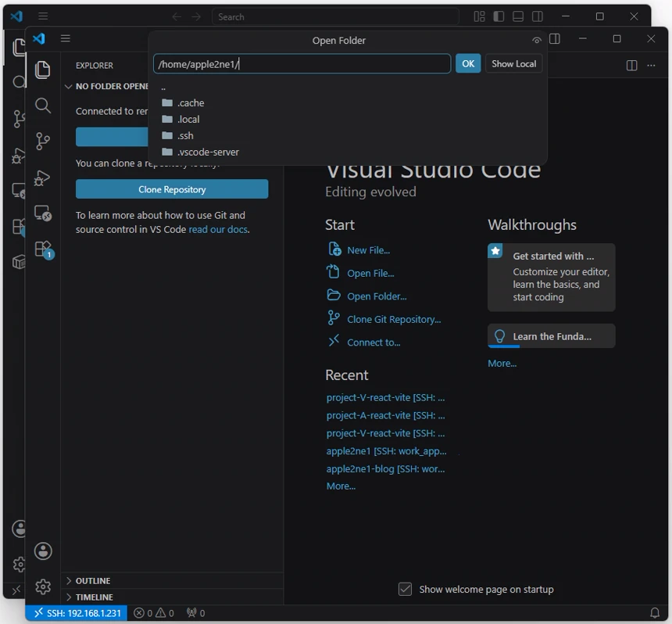Click SSH: 192.168.1.231 remote indicator
This screenshot has height=624, width=672.
click(x=77, y=613)
